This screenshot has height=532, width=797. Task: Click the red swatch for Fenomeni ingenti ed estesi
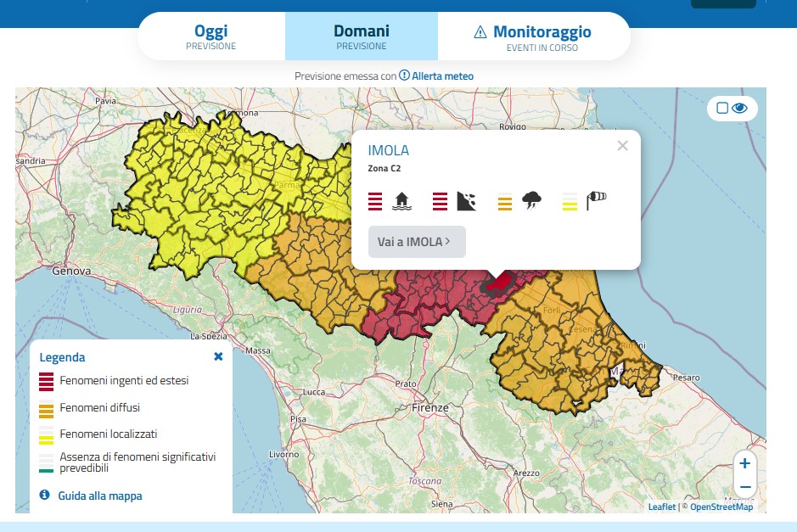point(46,382)
